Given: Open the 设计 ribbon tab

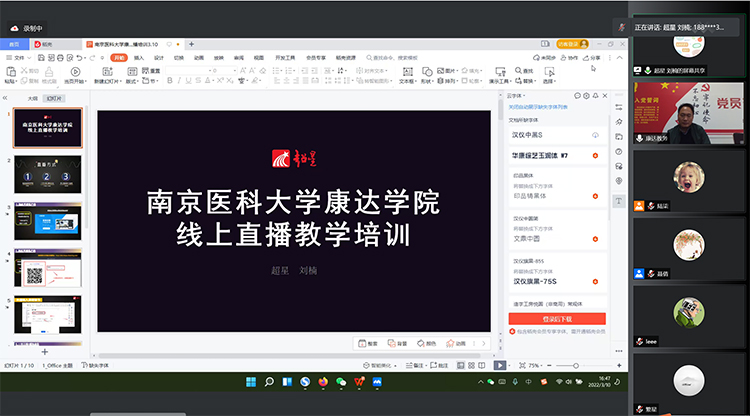Looking at the screenshot, I should (x=159, y=58).
